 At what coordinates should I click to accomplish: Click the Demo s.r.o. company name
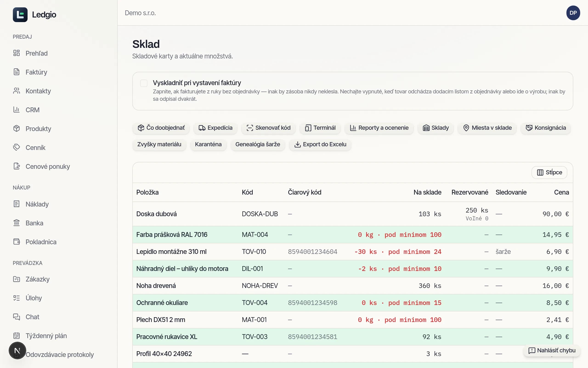(140, 13)
